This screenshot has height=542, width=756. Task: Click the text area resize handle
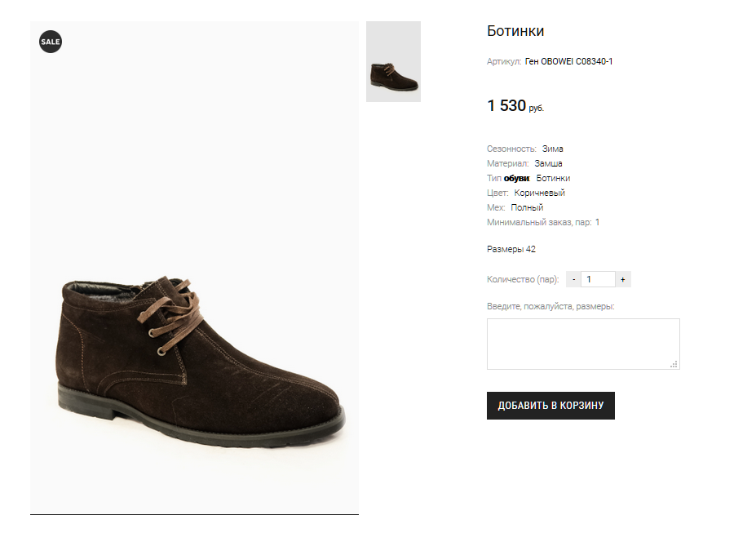[x=674, y=364]
